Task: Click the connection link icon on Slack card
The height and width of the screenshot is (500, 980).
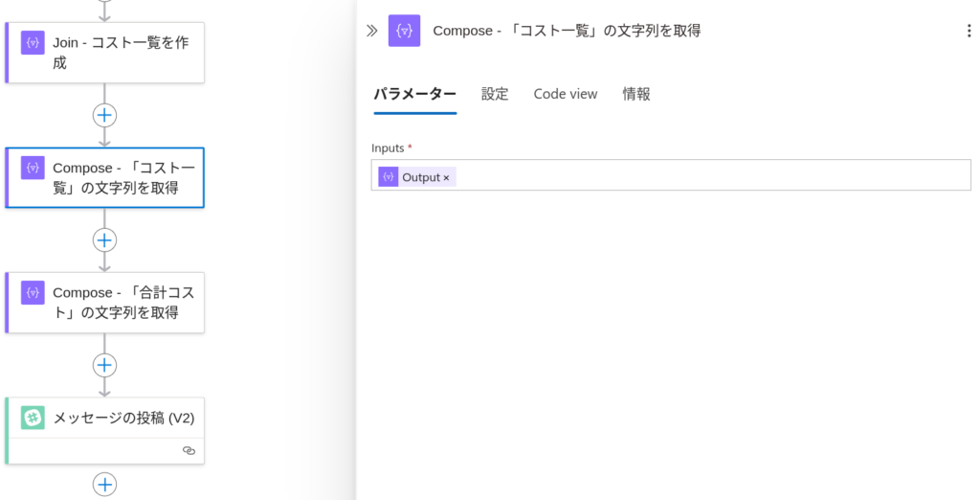Action: [x=189, y=450]
